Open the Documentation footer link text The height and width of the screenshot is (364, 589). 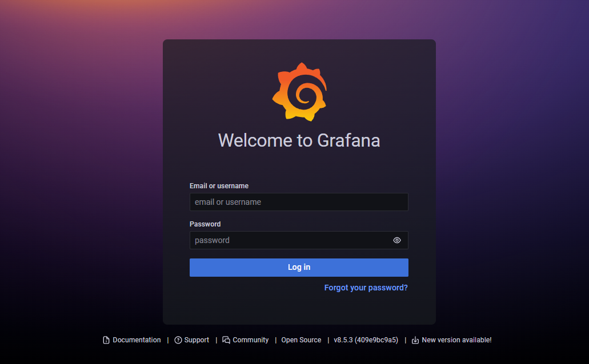point(137,340)
